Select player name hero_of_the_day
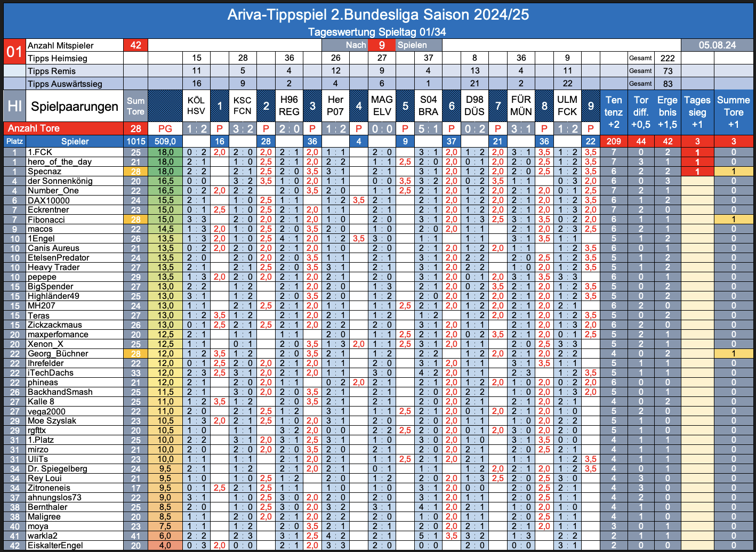756x552 pixels. click(x=60, y=161)
